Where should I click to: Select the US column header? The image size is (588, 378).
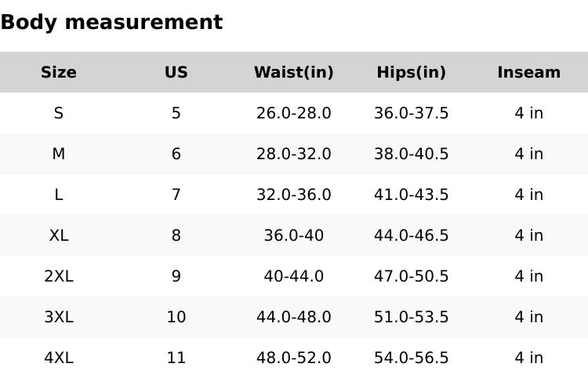pos(176,73)
